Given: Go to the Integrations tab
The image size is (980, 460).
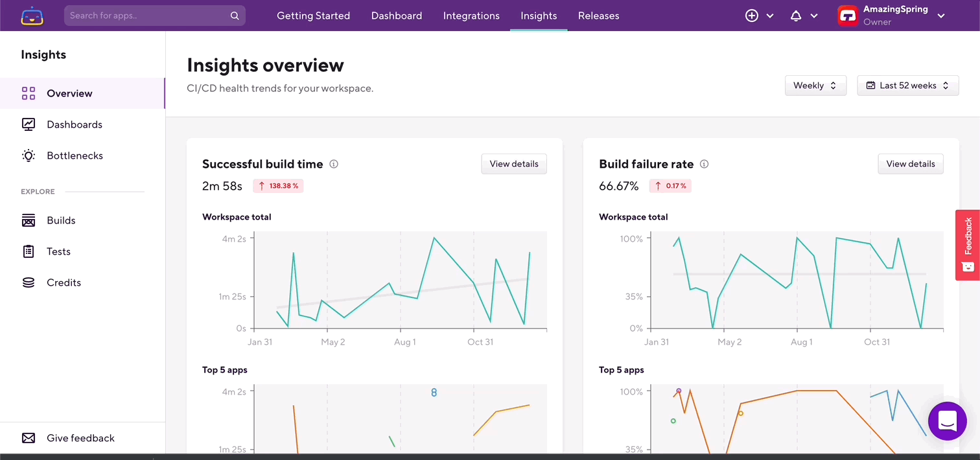Looking at the screenshot, I should 471,15.
